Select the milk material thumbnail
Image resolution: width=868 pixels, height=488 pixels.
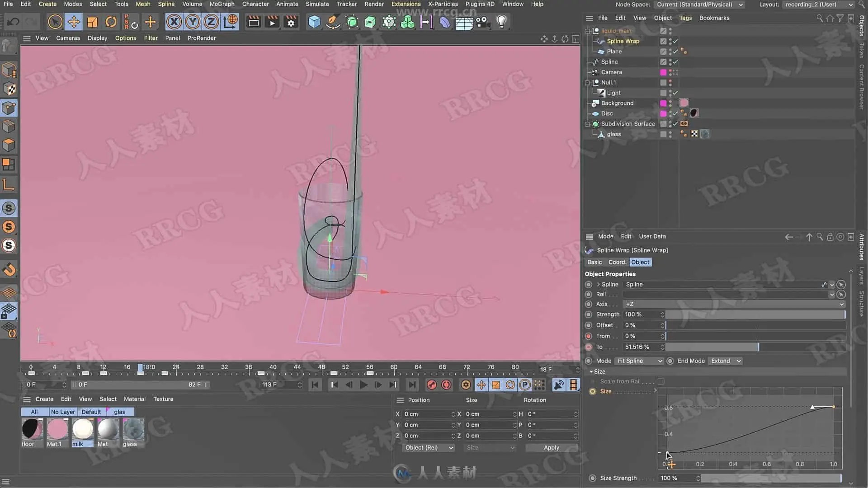click(x=83, y=429)
